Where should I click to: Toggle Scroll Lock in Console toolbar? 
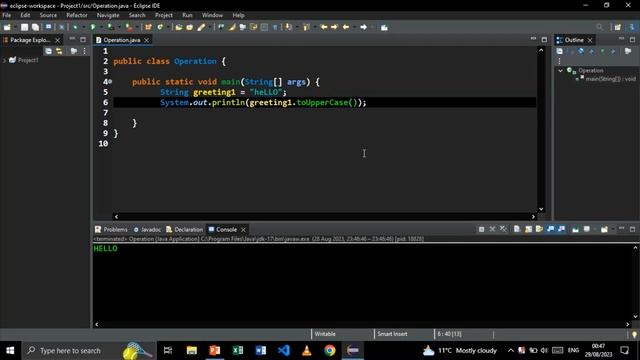528,229
